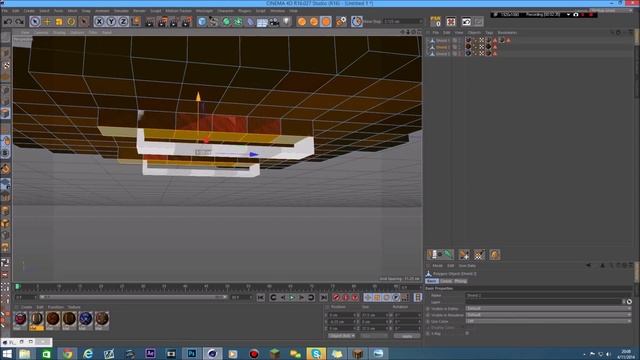Screen dimensions: 640x360
Task: Toggle the Y axis lock
Action: pyautogui.click(x=111, y=22)
